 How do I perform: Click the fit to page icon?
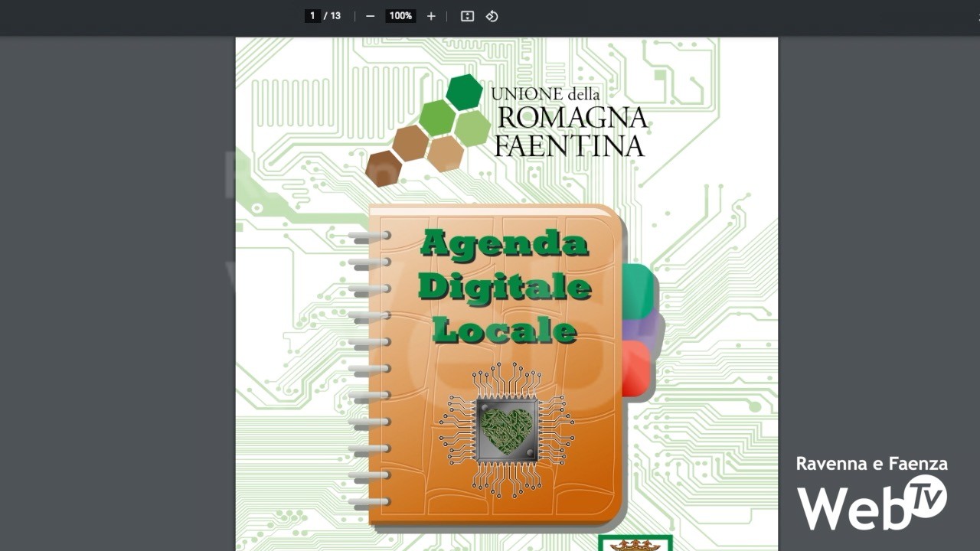[x=467, y=16]
